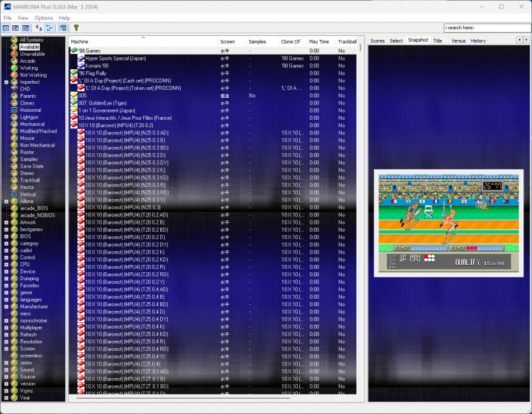The width and height of the screenshot is (532, 414).
Task: Click the search here input field
Action: [x=487, y=28]
